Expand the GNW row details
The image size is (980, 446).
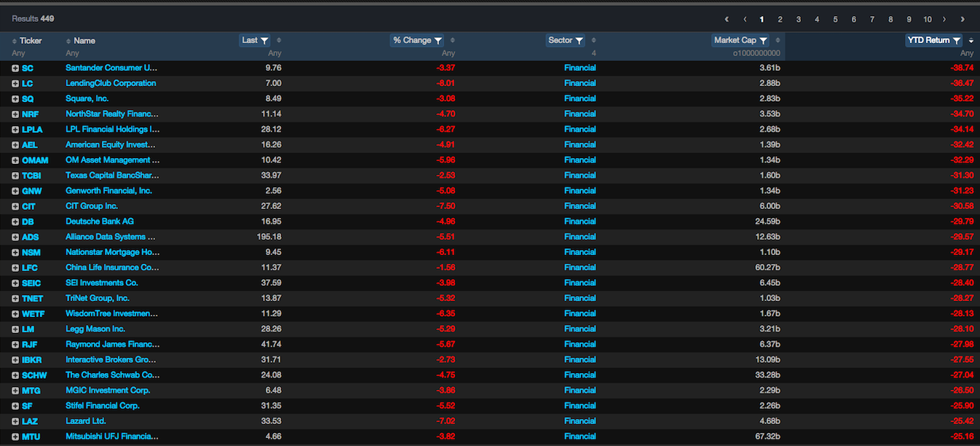point(15,191)
